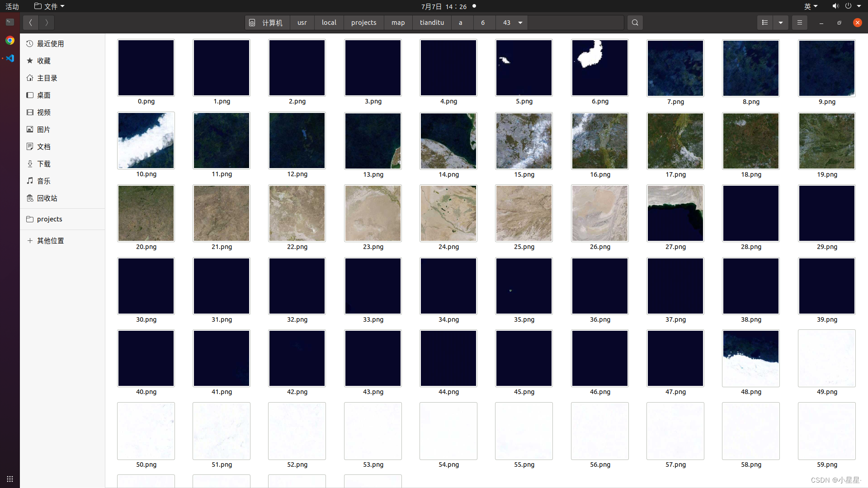
Task: Select the 0.png thumbnail
Action: [146, 68]
